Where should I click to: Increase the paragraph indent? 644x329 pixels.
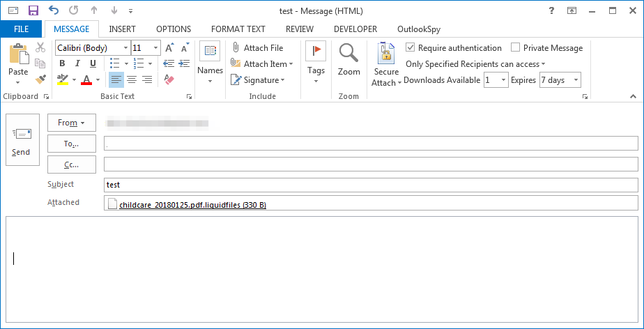(x=184, y=63)
